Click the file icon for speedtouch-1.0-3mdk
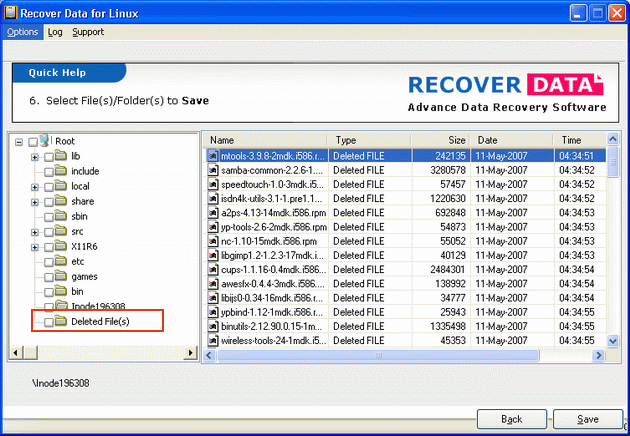Viewport: 630px width, 436px height. (213, 185)
